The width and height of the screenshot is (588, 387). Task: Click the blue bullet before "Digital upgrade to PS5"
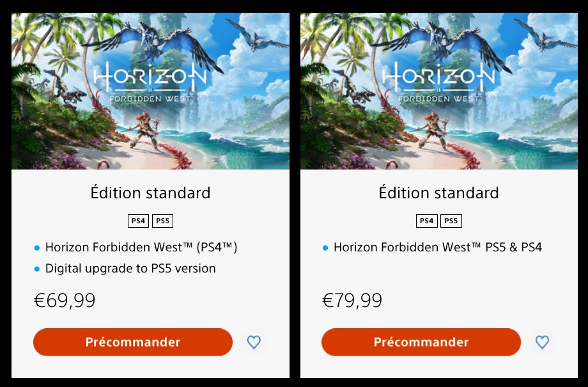pos(37,269)
